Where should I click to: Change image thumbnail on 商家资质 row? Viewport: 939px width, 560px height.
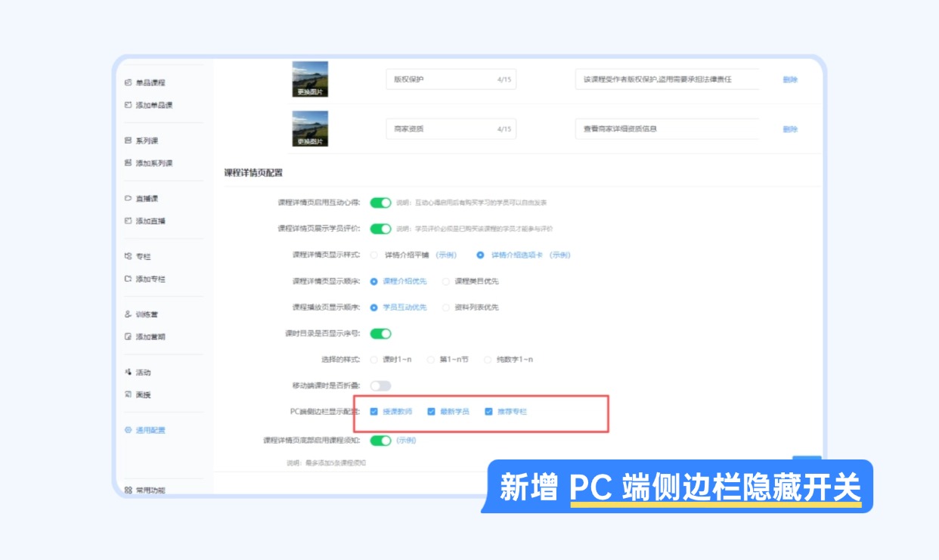pos(310,128)
